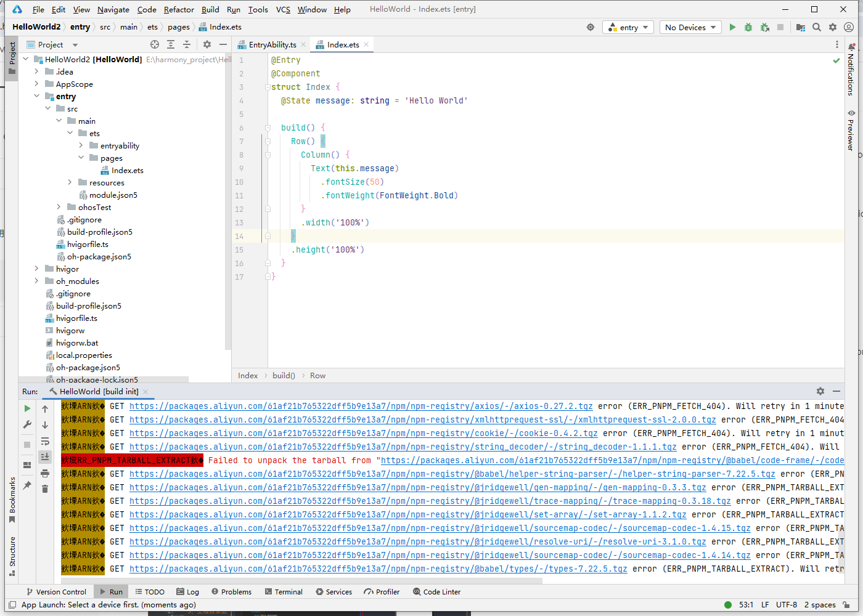863x616 pixels.
Task: Open the Problems tool window
Action: pos(231,591)
